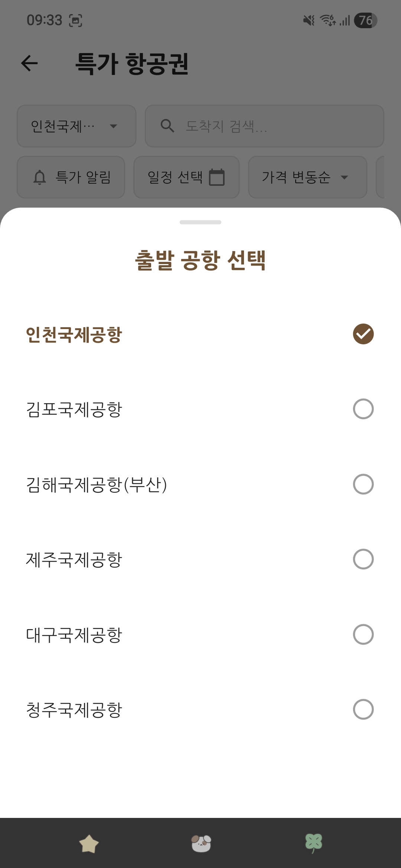Tap the checked mark beside 인천국제공항
401x868 pixels.
point(363,334)
